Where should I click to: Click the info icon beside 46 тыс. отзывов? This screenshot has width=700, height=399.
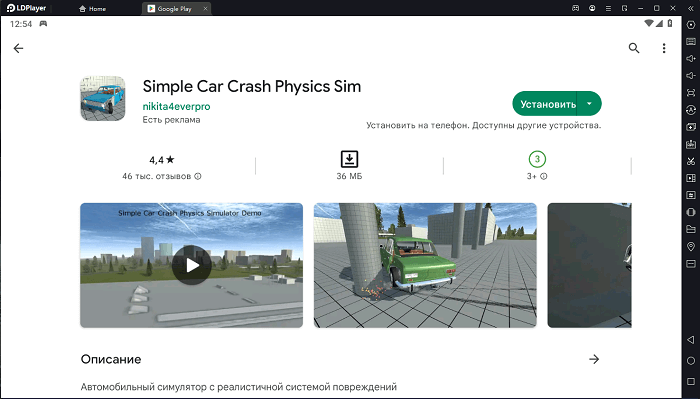click(198, 176)
